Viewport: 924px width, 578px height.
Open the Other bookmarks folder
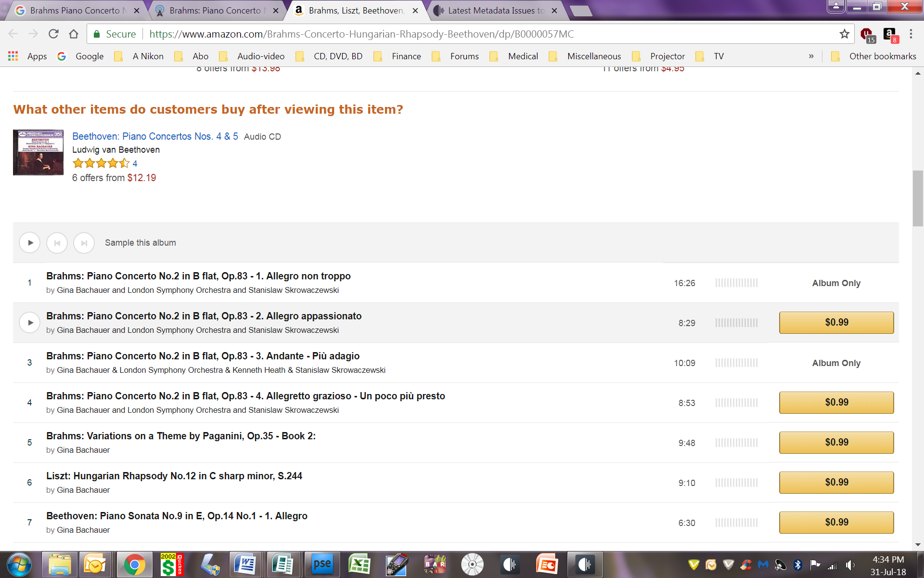coord(873,56)
